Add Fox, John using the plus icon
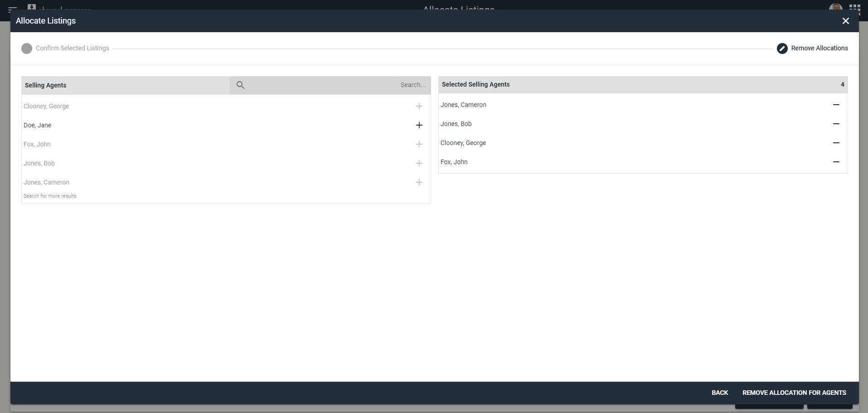Image resolution: width=868 pixels, height=413 pixels. [419, 144]
